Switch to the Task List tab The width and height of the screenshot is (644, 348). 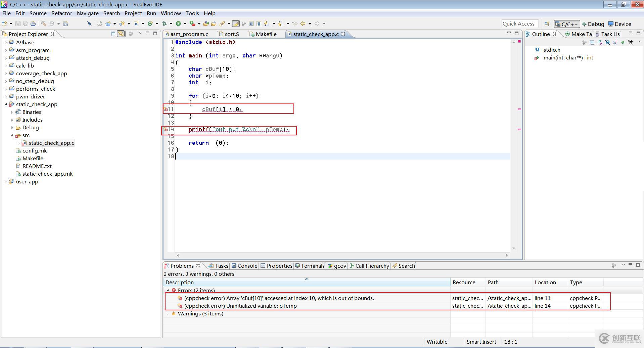click(x=607, y=34)
